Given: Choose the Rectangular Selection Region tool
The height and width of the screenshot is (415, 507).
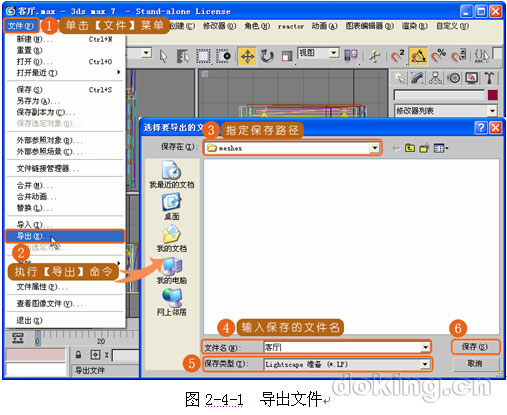Looking at the screenshot, I should [x=203, y=56].
